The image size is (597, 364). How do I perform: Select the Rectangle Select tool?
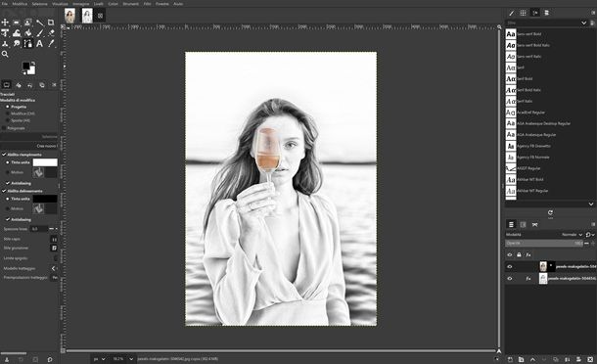17,23
